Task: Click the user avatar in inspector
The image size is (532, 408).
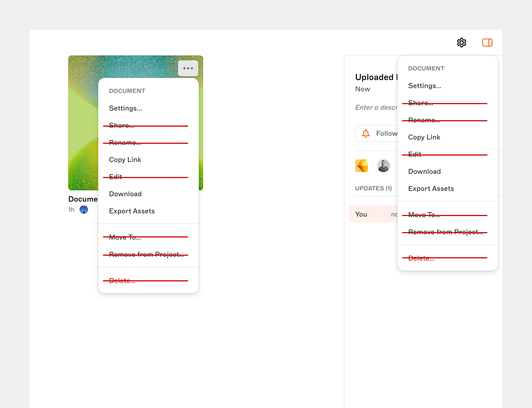Action: [383, 166]
